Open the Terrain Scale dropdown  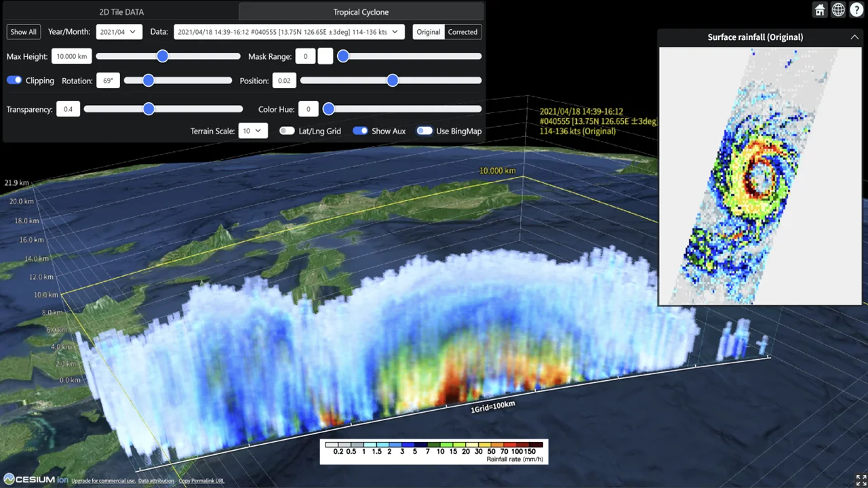(x=253, y=131)
